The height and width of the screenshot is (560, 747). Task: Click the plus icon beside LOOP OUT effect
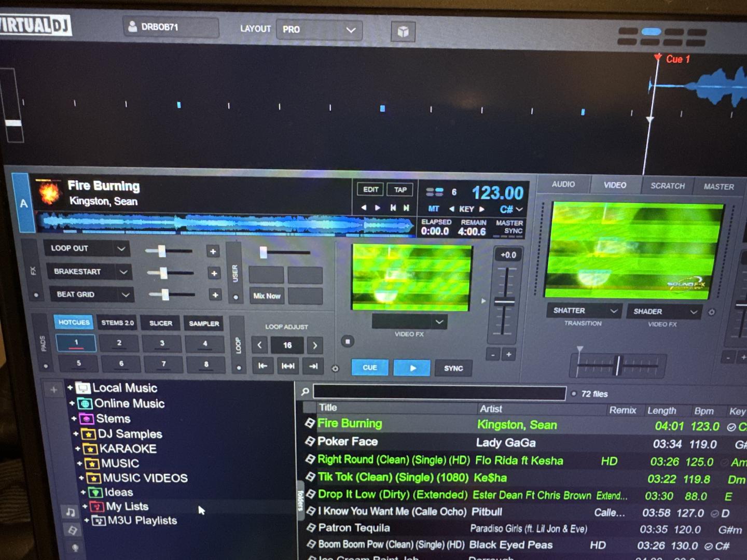pyautogui.click(x=213, y=251)
